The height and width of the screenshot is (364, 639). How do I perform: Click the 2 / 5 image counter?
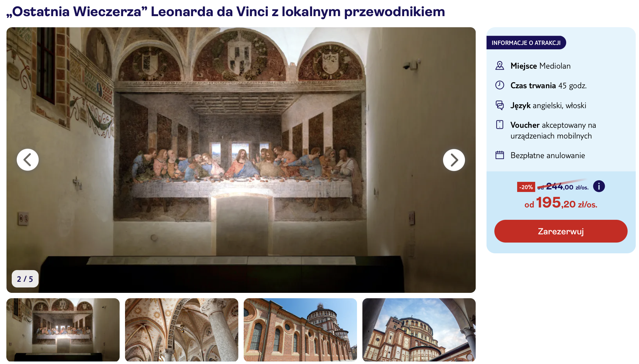click(x=25, y=279)
